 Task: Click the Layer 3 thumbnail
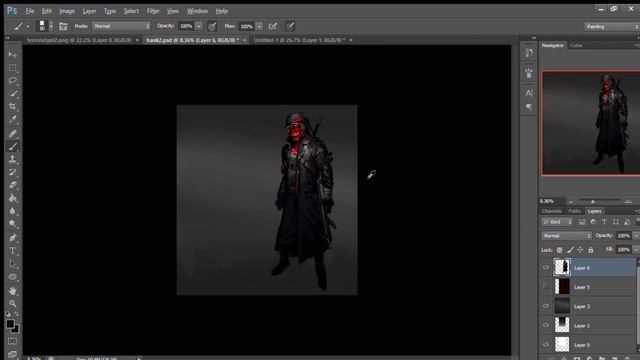(x=562, y=306)
